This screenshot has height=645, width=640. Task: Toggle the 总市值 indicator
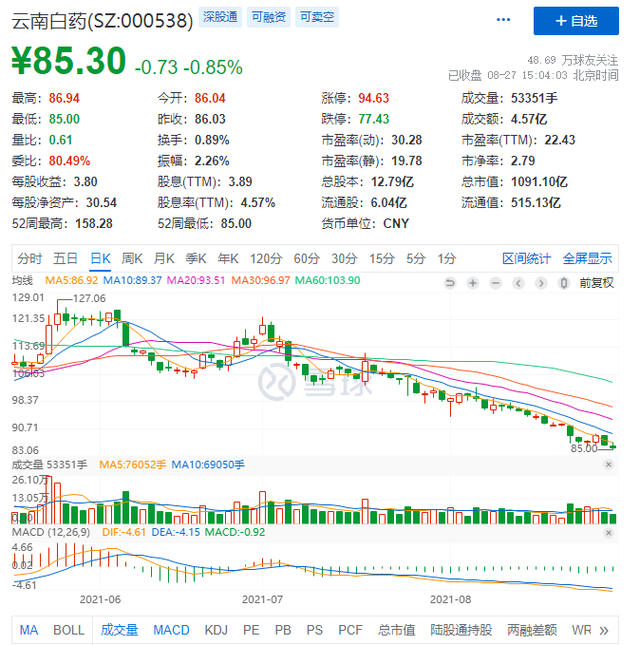397,630
